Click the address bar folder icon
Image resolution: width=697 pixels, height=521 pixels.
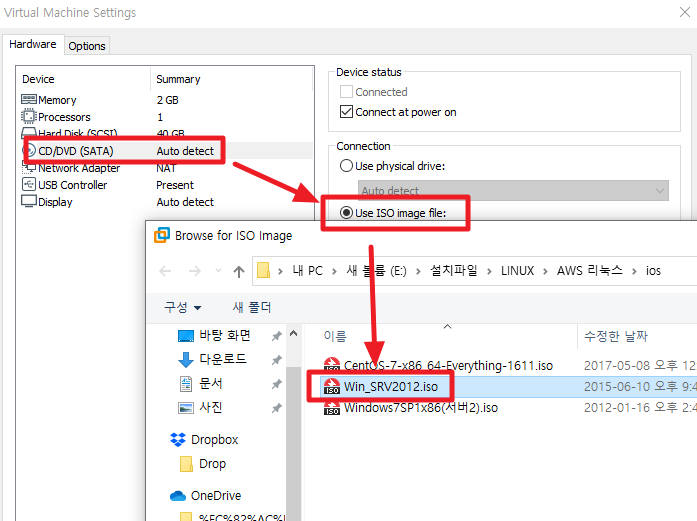click(x=264, y=270)
